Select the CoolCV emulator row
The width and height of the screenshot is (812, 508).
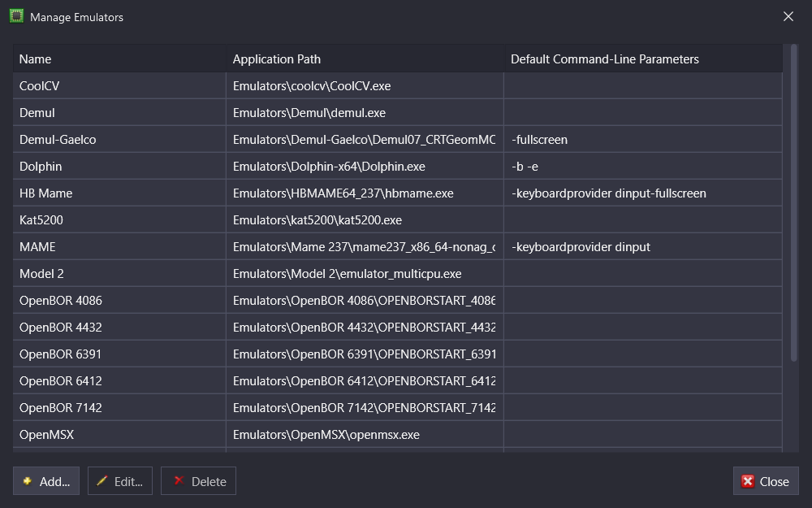click(x=398, y=85)
